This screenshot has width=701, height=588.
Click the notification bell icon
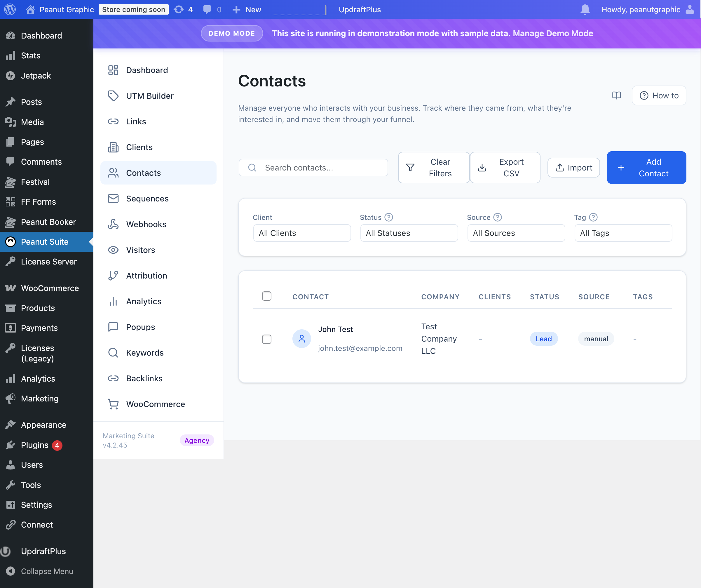click(x=585, y=9)
